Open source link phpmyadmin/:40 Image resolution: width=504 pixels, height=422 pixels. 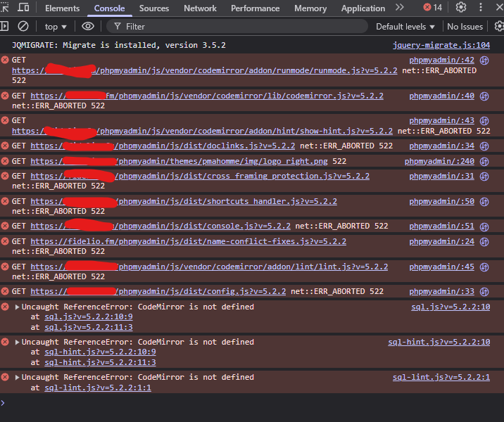point(441,96)
